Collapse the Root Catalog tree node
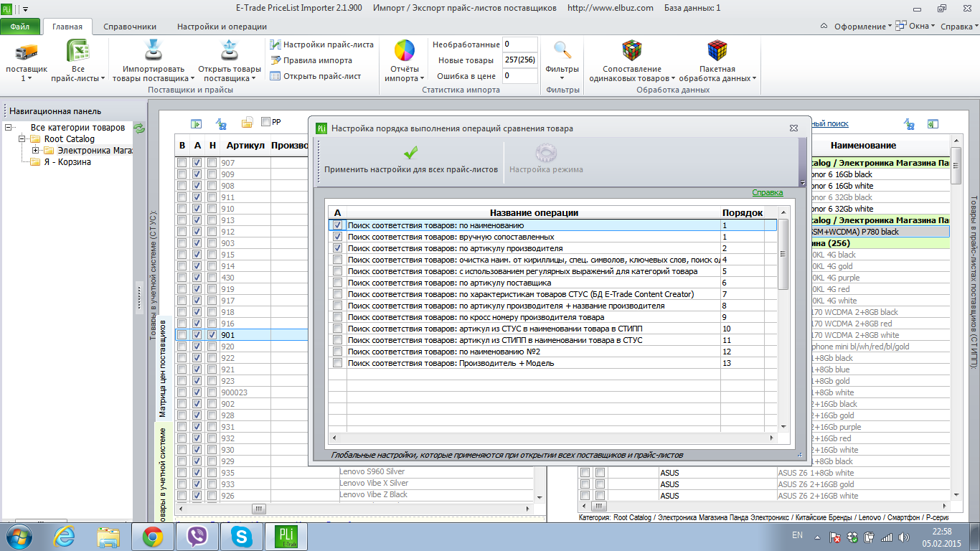Viewport: 980px width, 551px height. tap(23, 139)
